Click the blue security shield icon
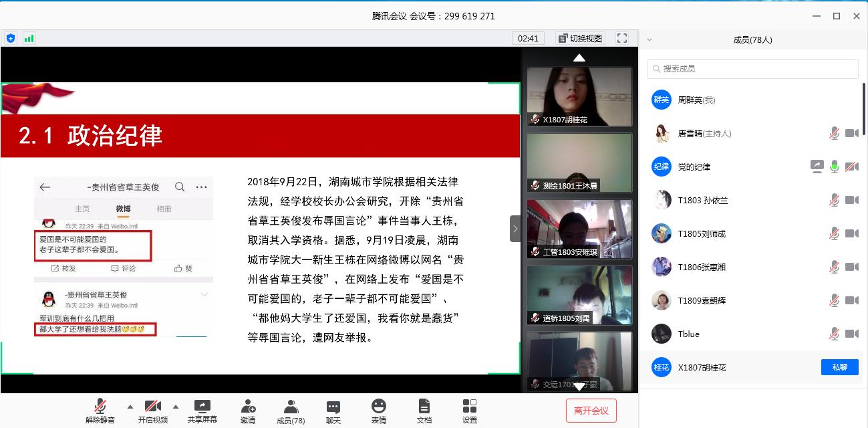Screen dimensions: 868x428 tap(11, 38)
